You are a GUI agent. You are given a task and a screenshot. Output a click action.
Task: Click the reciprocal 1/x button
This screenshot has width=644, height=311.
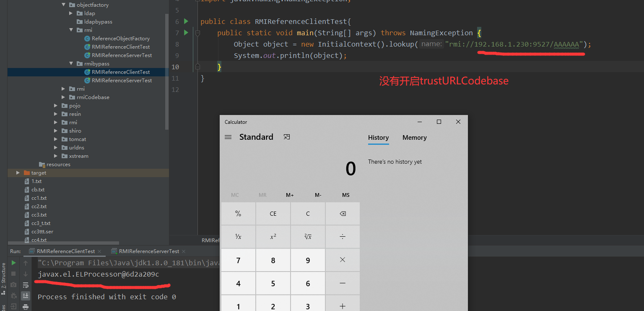pyautogui.click(x=238, y=237)
